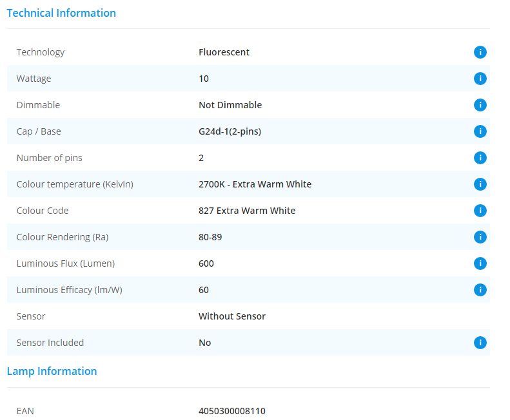Click the info icon for Technology row
Image resolution: width=510 pixels, height=420 pixels.
tap(480, 52)
